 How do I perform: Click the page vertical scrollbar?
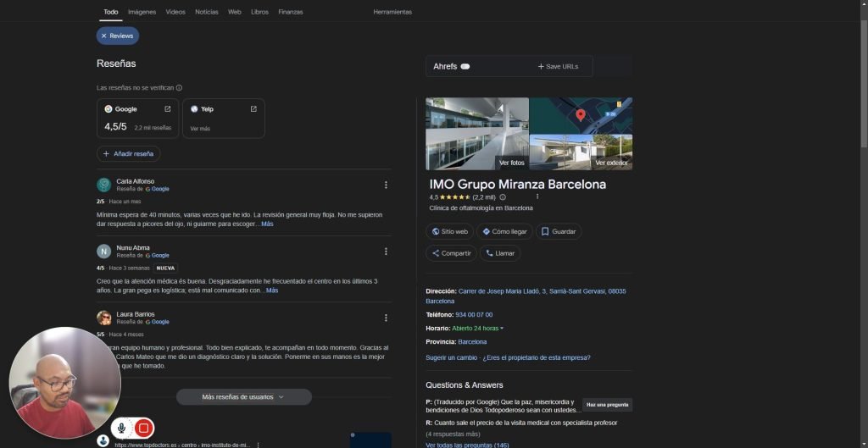(x=864, y=83)
